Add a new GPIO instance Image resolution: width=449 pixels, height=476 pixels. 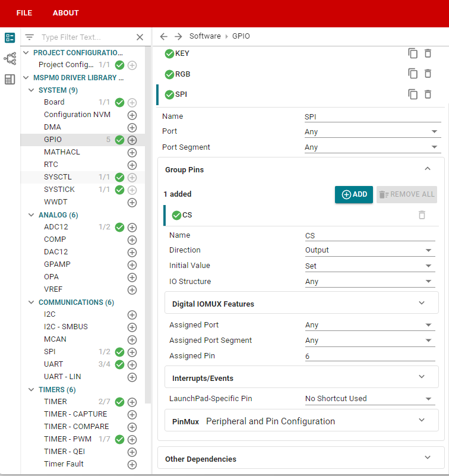[x=132, y=140]
